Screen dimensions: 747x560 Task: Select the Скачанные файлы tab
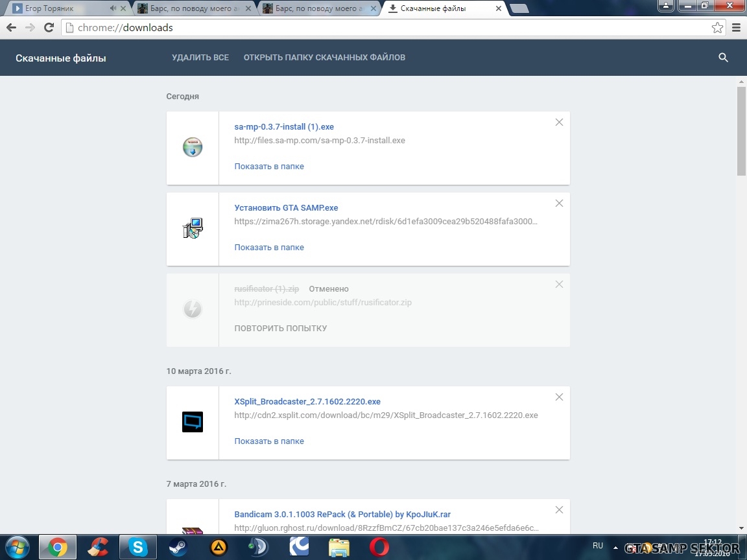pos(445,8)
